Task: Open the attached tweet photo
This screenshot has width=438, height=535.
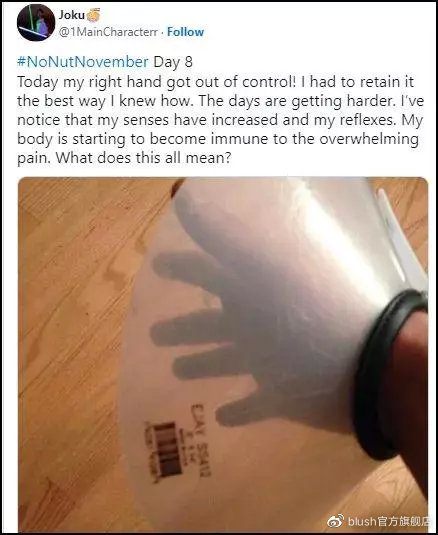Action: tap(223, 354)
